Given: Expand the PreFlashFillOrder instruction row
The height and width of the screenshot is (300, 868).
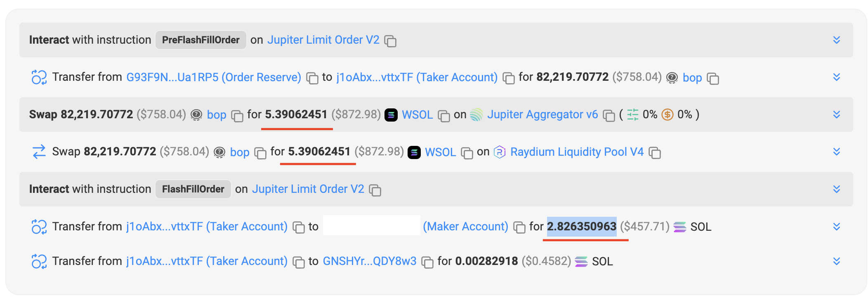Looking at the screenshot, I should pos(837,40).
